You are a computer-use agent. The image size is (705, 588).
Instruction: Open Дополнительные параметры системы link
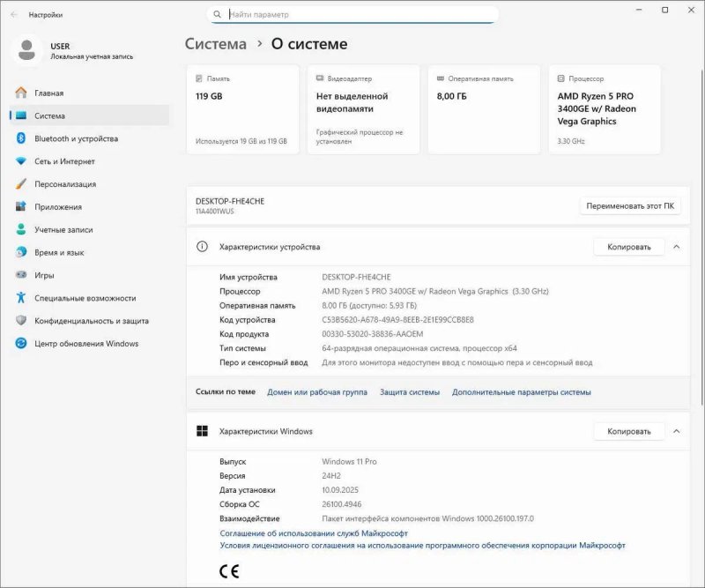(522, 392)
